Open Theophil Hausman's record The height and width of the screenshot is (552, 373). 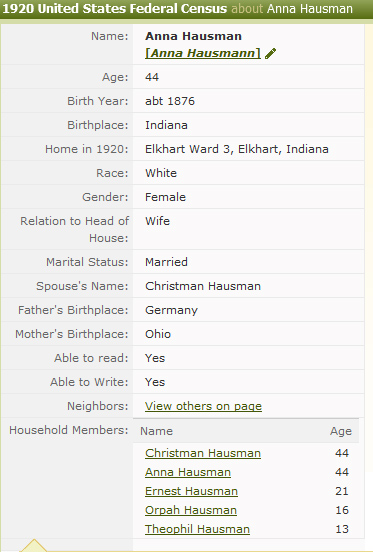point(197,529)
